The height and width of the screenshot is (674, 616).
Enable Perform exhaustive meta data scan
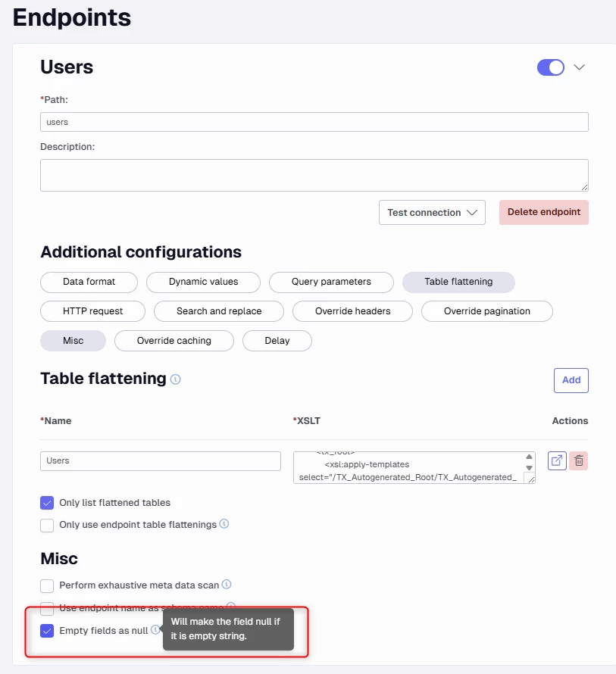[47, 585]
